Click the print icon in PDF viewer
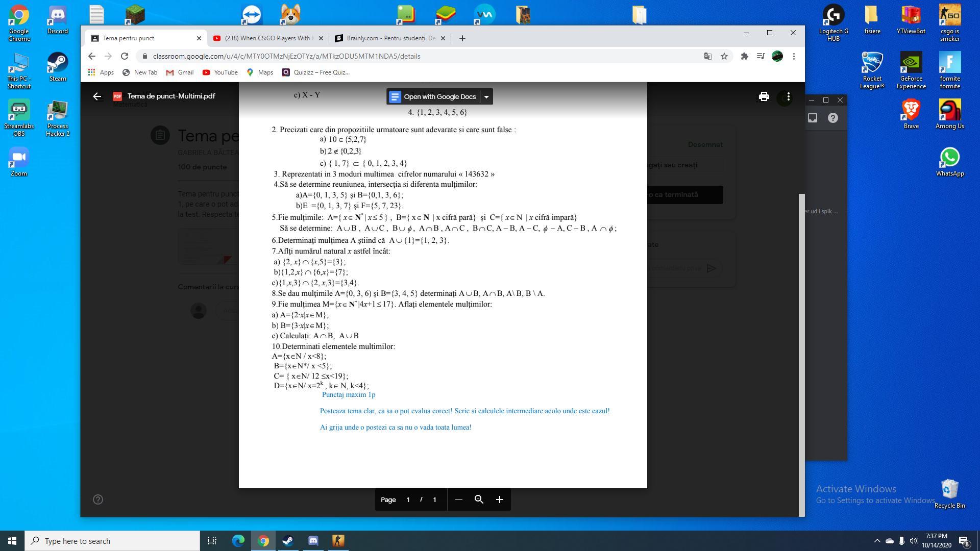The image size is (980, 551). (x=764, y=96)
